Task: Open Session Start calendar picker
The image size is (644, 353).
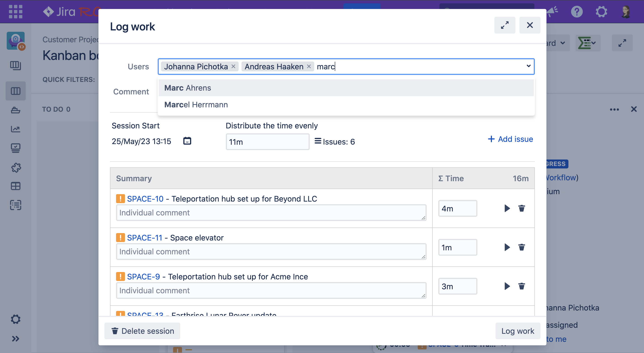Action: point(187,141)
